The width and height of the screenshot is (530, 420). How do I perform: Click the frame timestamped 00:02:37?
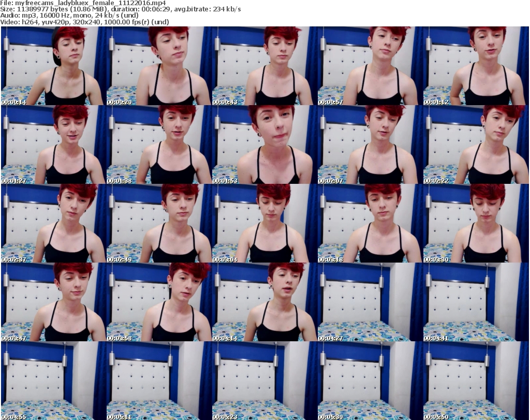53,223
